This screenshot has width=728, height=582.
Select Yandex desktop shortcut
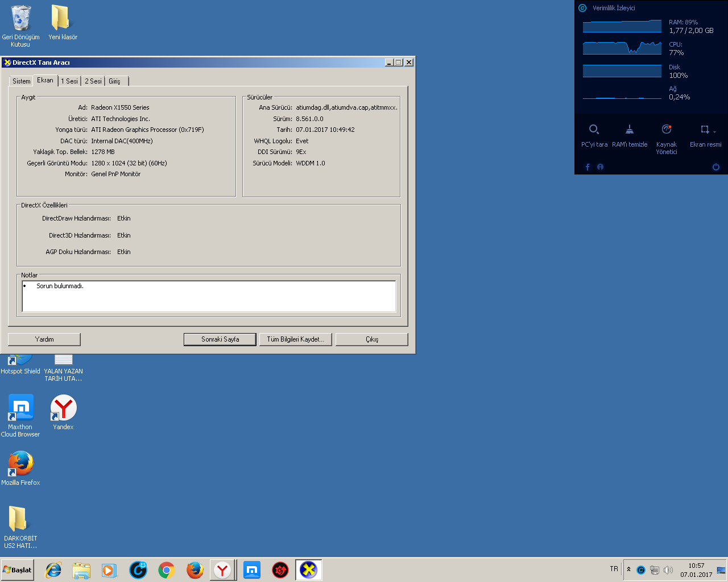click(x=63, y=412)
